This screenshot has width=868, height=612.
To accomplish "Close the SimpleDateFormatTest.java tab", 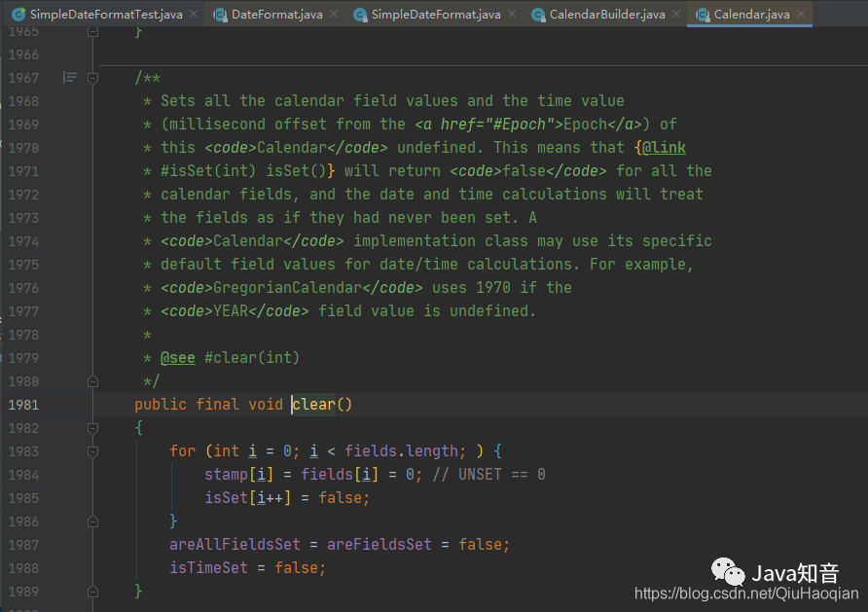I will [194, 14].
